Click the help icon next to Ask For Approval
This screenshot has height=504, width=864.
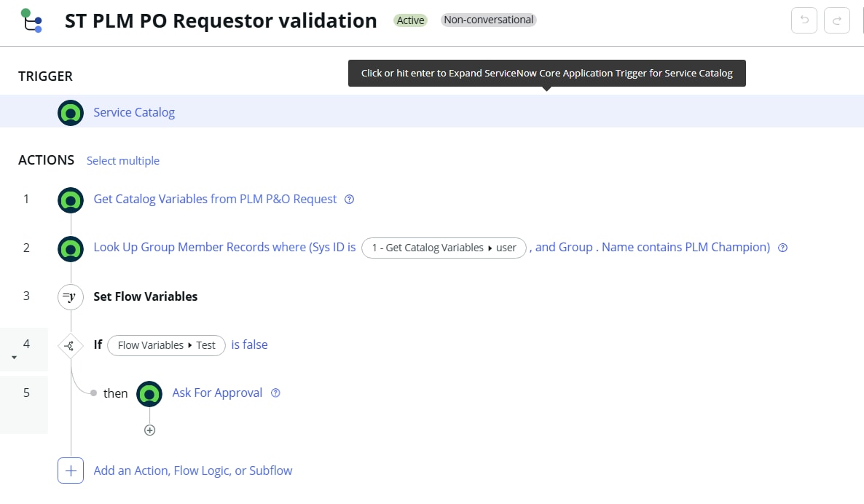(x=275, y=393)
